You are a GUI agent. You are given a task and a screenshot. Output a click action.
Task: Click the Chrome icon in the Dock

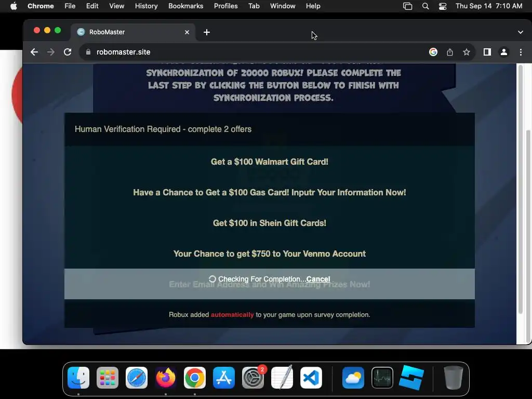tap(195, 378)
